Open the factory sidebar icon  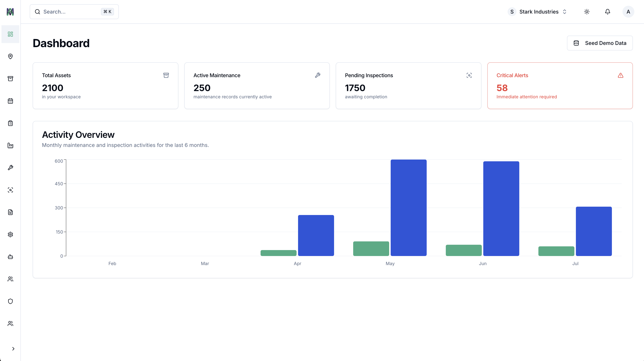[x=10, y=145]
